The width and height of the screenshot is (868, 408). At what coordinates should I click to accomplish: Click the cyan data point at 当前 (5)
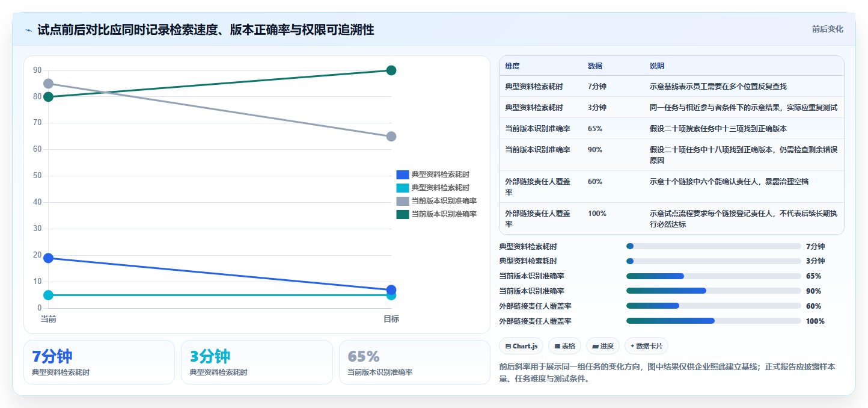[x=48, y=295]
